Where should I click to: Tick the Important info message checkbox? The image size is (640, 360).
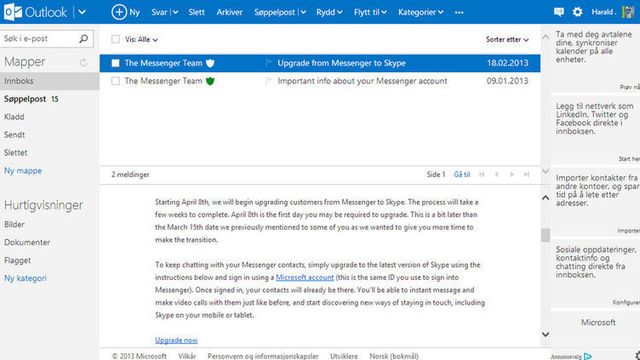116,81
